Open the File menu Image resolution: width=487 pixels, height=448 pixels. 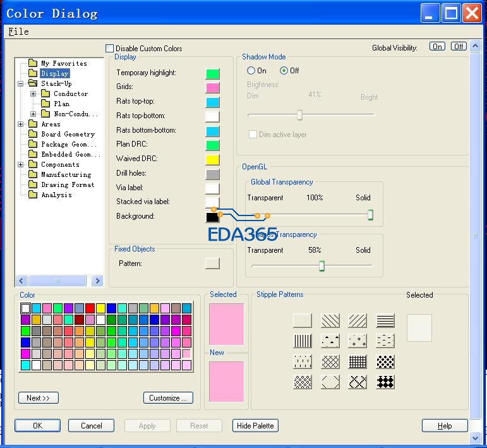click(x=19, y=32)
